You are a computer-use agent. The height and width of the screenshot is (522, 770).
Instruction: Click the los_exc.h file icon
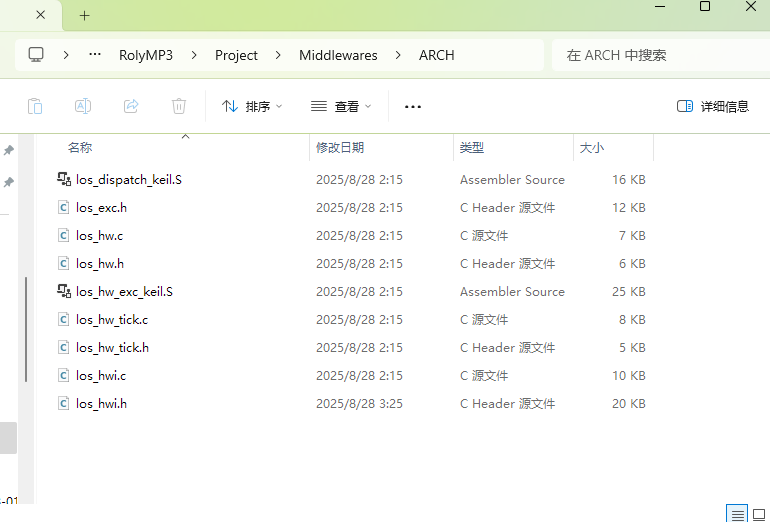(x=63, y=207)
